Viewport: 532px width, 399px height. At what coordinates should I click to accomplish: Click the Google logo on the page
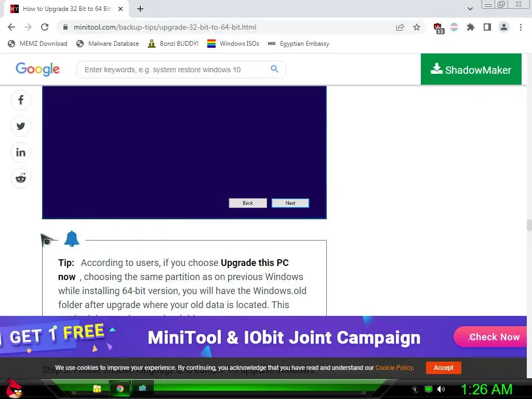tap(37, 69)
